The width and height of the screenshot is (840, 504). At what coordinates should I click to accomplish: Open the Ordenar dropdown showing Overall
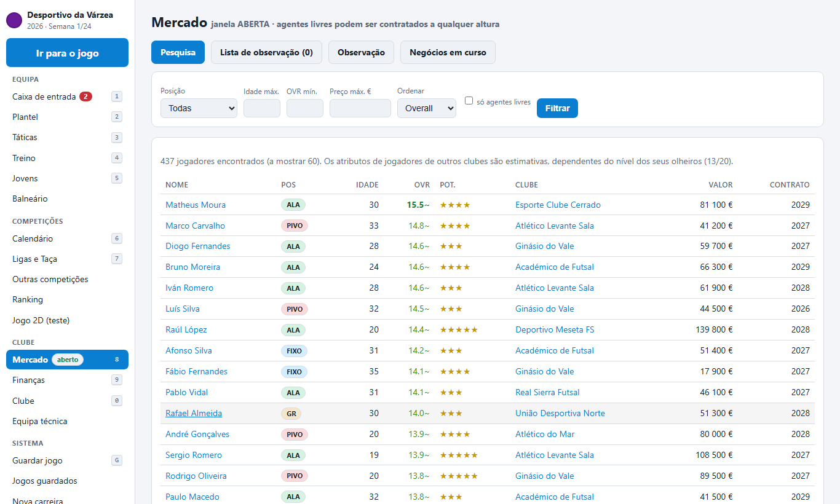point(427,108)
